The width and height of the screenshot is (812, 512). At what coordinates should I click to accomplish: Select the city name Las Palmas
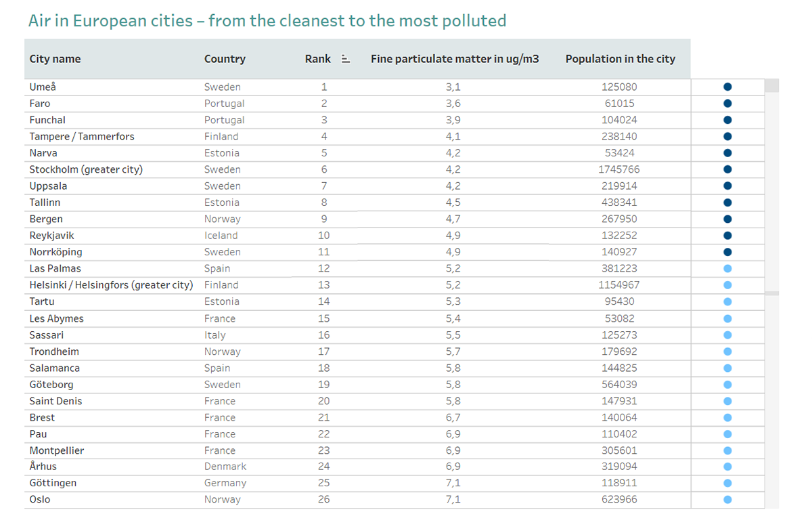pos(55,268)
